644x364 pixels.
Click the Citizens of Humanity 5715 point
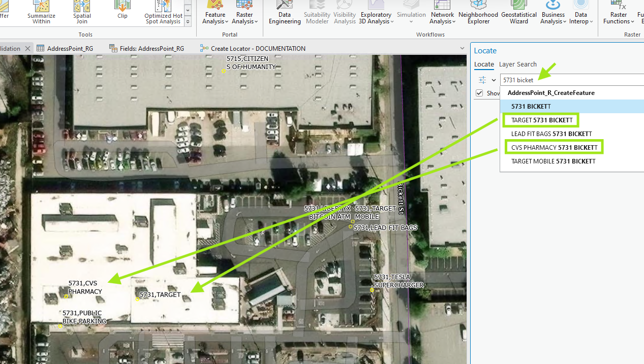[224, 71]
